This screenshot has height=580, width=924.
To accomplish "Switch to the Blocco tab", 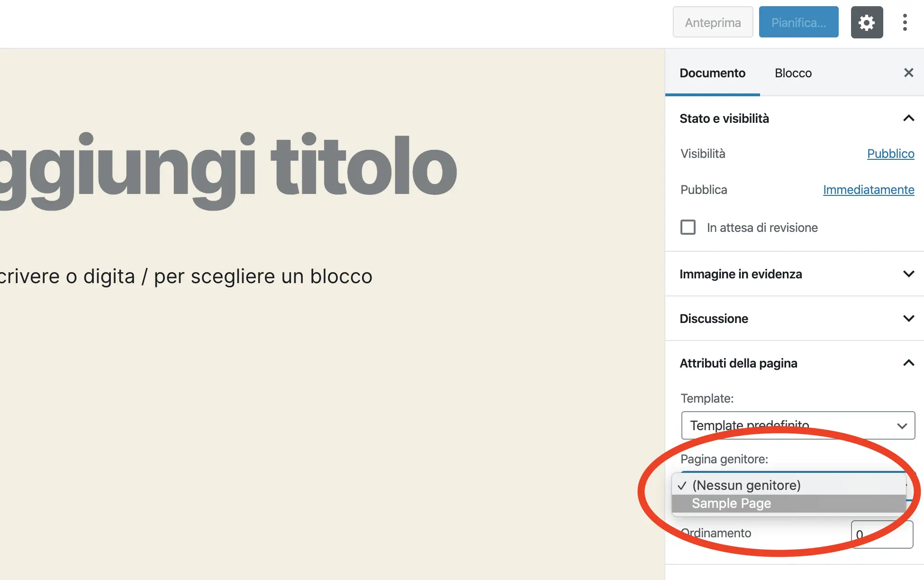I will click(793, 73).
